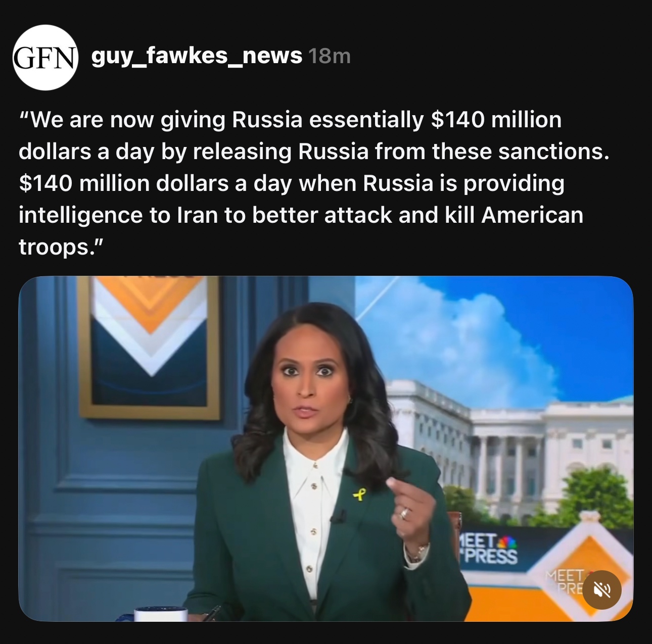Tap the post caption starting "We are now giving"
The height and width of the screenshot is (644, 652).
(313, 183)
